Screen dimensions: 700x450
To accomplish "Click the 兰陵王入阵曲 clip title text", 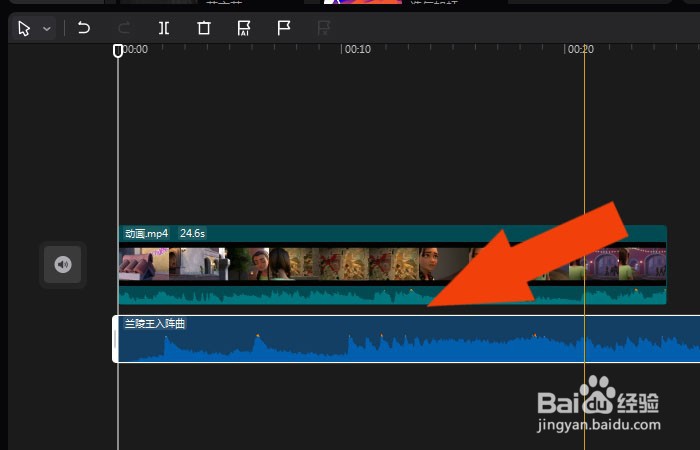I will (x=154, y=324).
